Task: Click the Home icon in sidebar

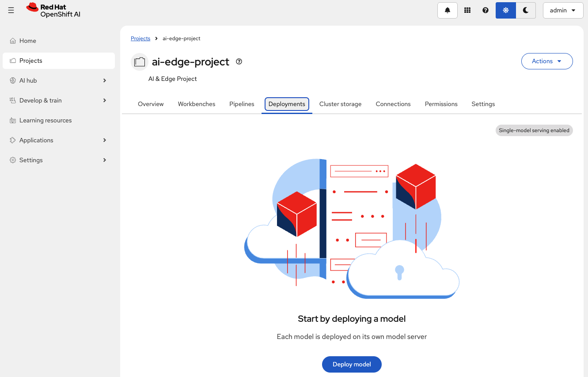Action: [13, 41]
